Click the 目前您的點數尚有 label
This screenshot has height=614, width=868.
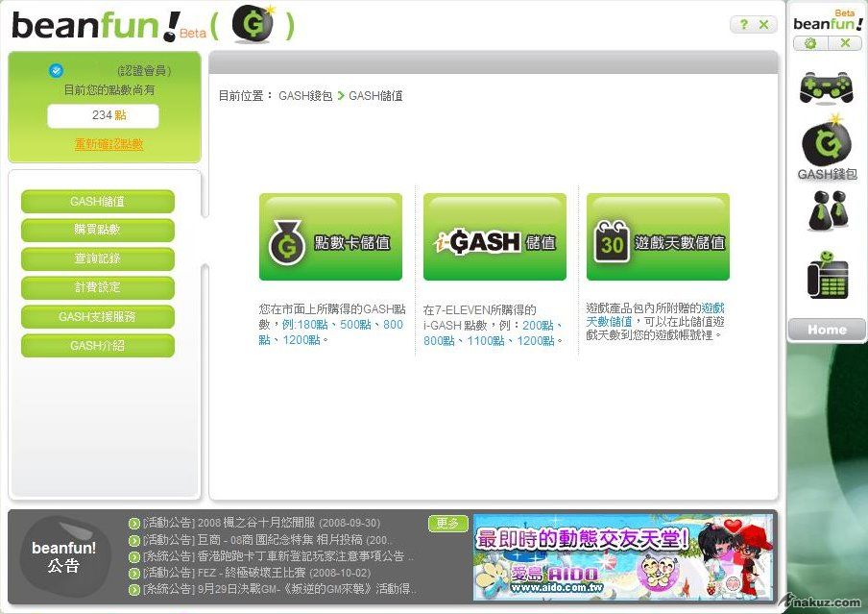(109, 89)
